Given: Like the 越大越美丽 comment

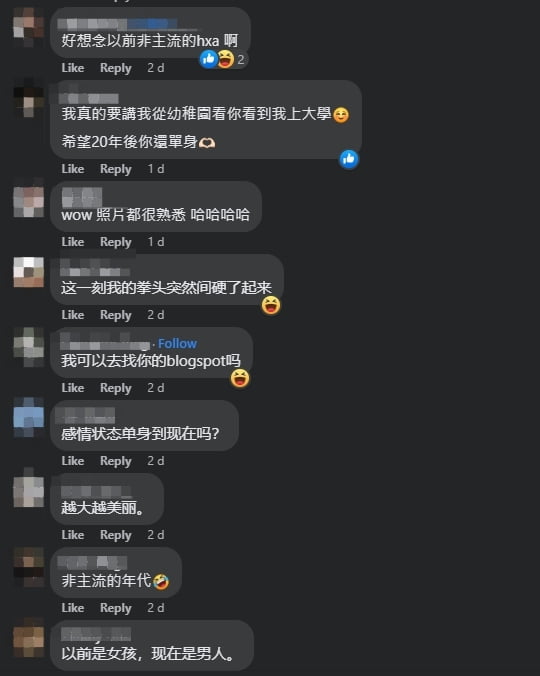Looking at the screenshot, I should pyautogui.click(x=72, y=535).
